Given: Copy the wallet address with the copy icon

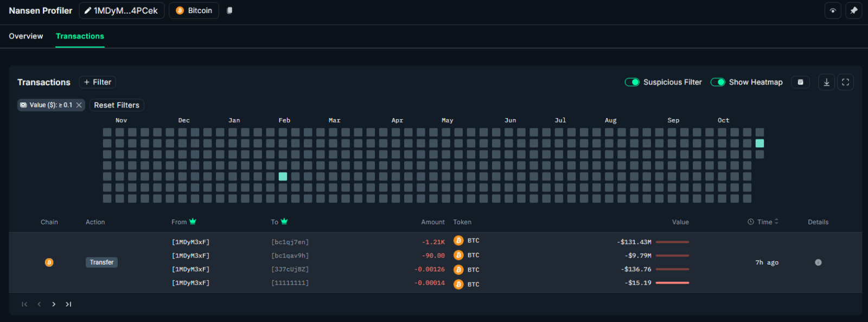Looking at the screenshot, I should (229, 10).
